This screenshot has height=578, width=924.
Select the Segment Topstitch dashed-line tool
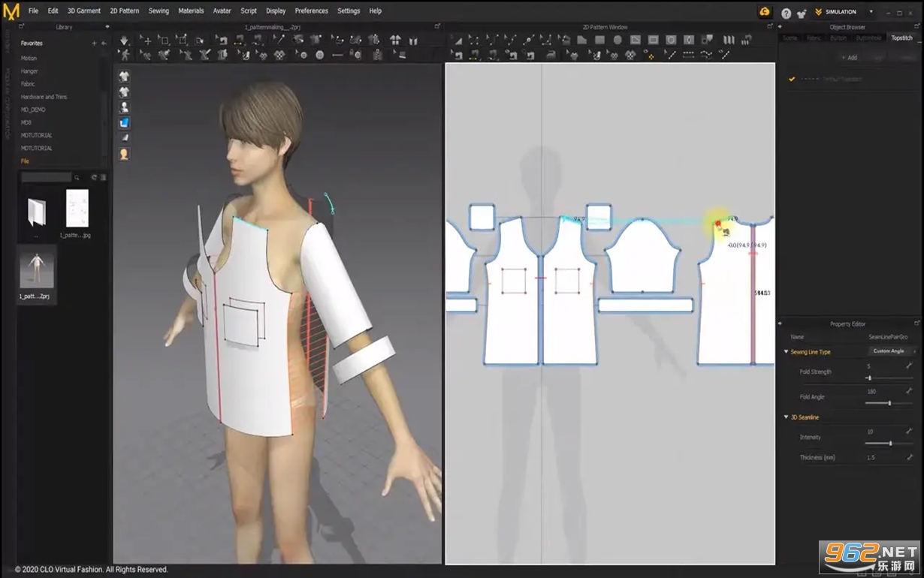688,55
